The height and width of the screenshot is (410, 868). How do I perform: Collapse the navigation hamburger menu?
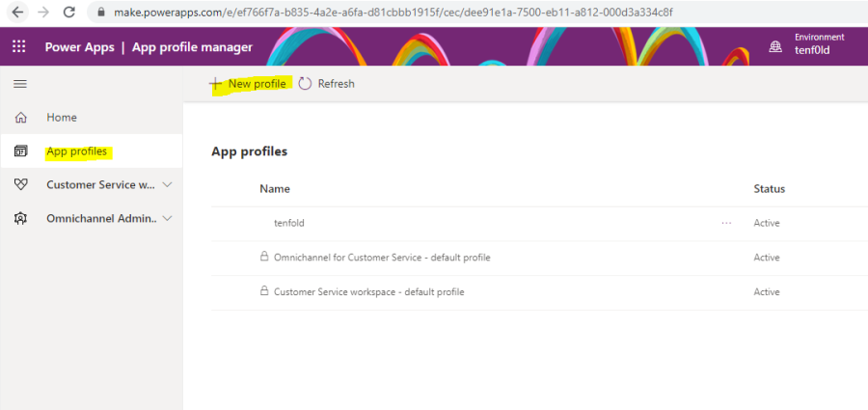20,84
